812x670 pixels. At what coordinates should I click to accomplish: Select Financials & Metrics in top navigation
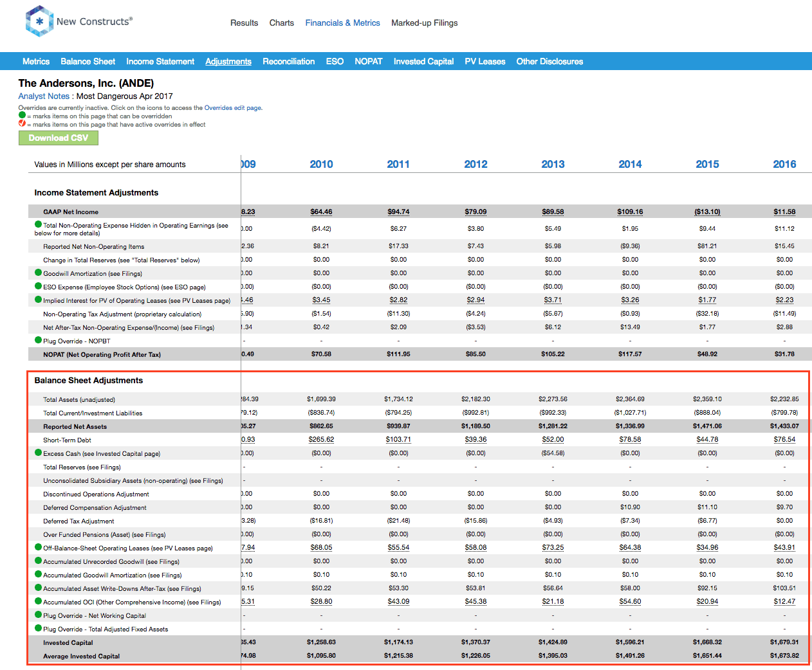[343, 23]
